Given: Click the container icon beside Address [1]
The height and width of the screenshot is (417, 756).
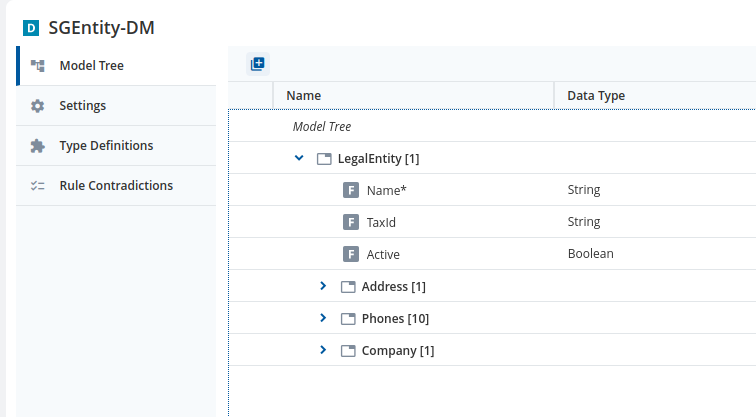Looking at the screenshot, I should pos(348,287).
